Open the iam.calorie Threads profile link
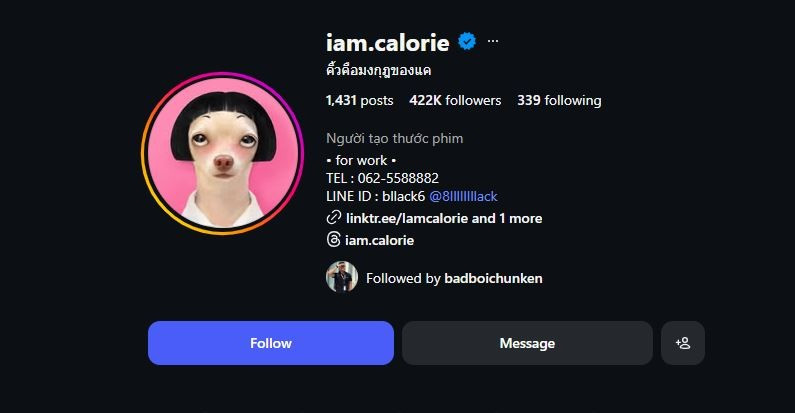Image resolution: width=795 pixels, height=413 pixels. click(379, 240)
